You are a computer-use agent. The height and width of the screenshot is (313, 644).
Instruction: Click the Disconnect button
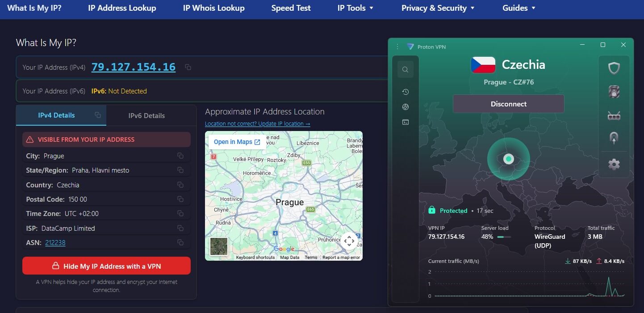pos(509,104)
